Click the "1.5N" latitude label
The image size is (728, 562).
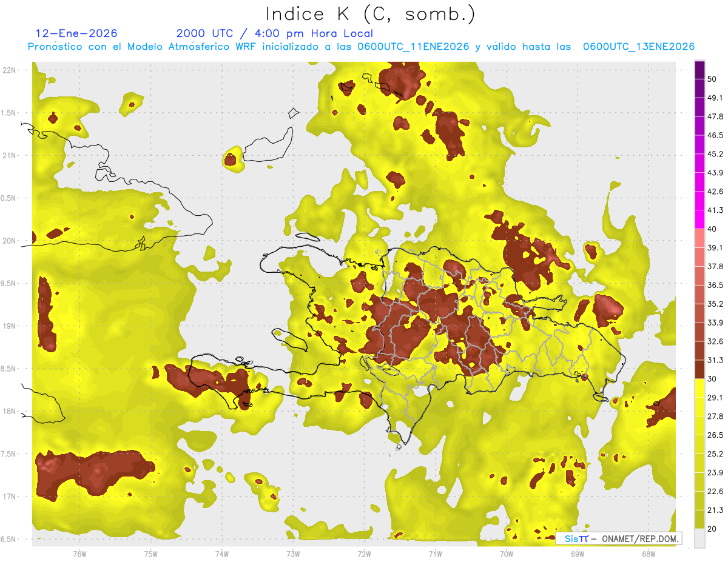pyautogui.click(x=8, y=113)
